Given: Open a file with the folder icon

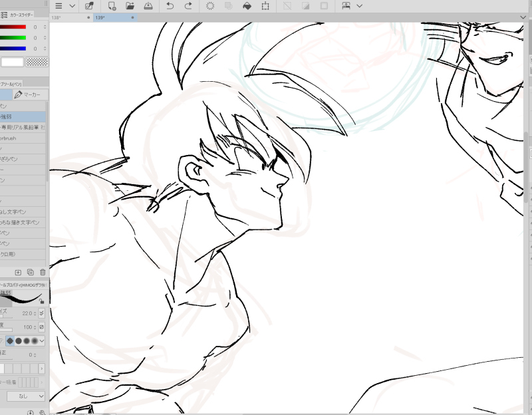Looking at the screenshot, I should [x=130, y=6].
